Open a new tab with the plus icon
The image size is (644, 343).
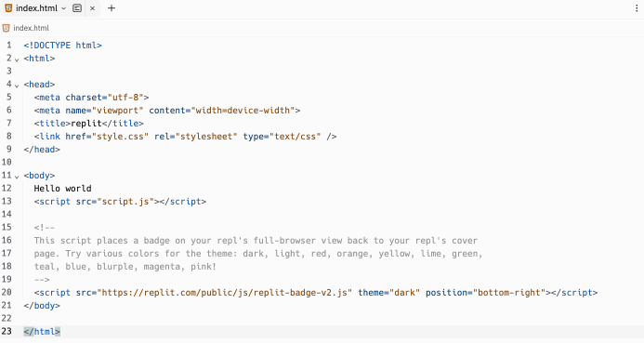click(112, 8)
